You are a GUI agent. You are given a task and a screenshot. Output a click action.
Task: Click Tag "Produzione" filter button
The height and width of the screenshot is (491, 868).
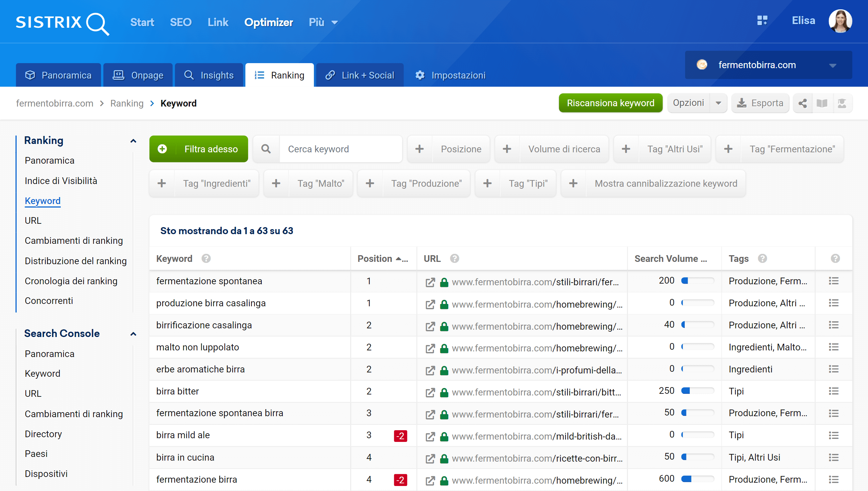(414, 183)
